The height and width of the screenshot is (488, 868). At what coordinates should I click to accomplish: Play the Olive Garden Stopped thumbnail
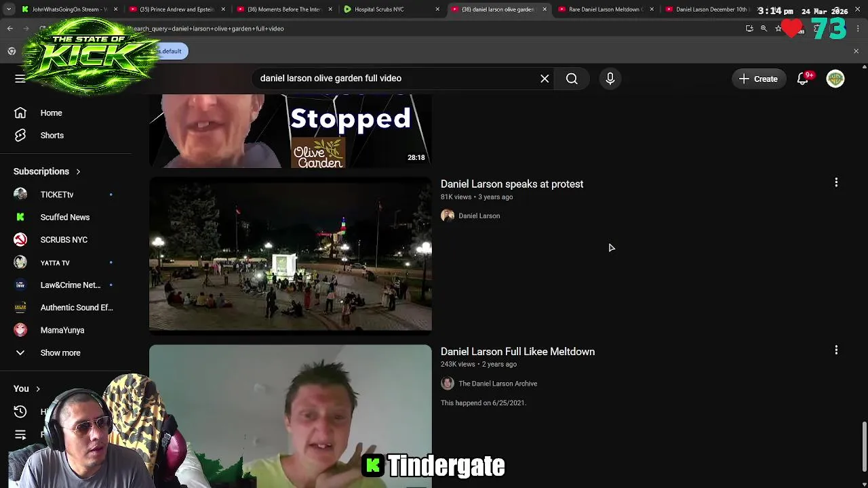[x=290, y=131]
